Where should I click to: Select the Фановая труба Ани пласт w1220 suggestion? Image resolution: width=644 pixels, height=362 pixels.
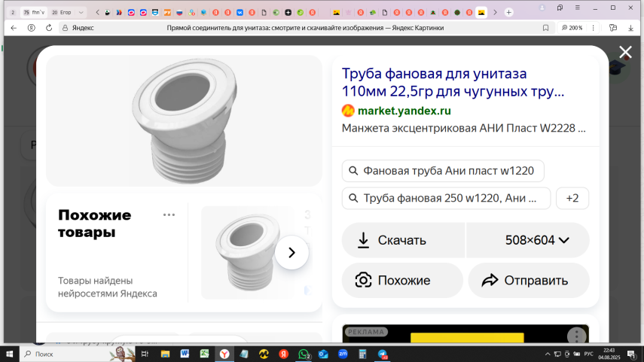(443, 171)
